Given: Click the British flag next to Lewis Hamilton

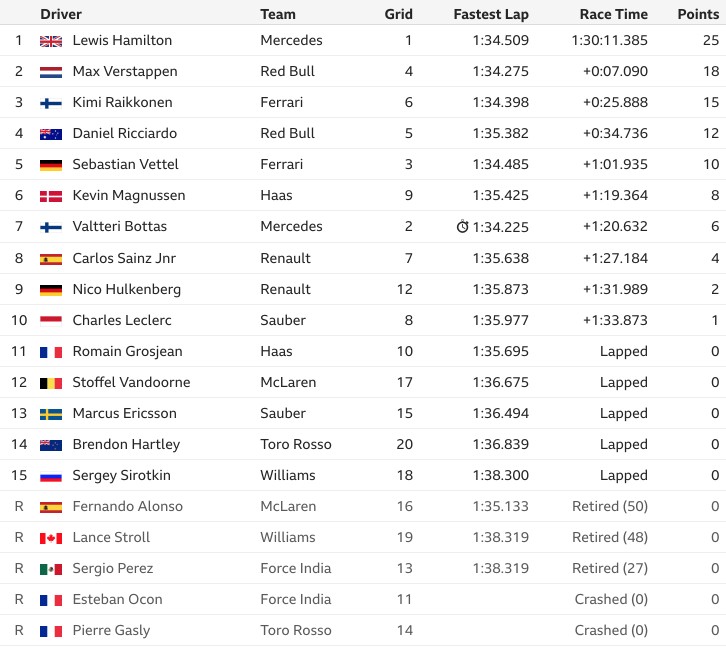Looking at the screenshot, I should point(51,41).
